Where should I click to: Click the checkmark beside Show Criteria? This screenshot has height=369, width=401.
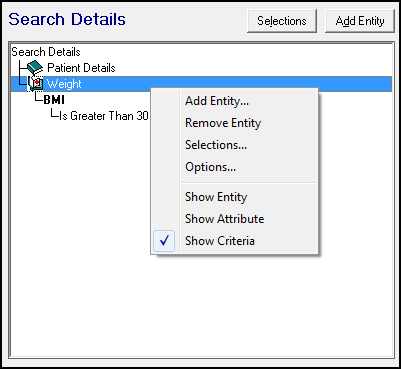[164, 241]
